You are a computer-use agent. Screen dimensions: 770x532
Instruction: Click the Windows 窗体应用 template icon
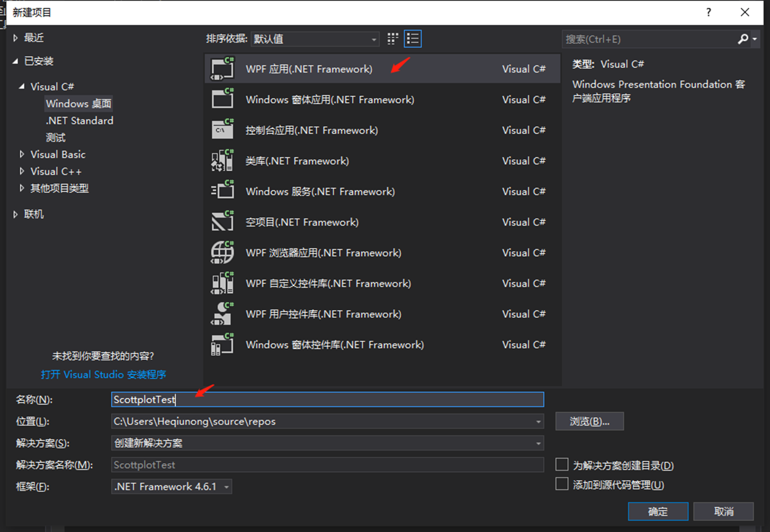[222, 99]
